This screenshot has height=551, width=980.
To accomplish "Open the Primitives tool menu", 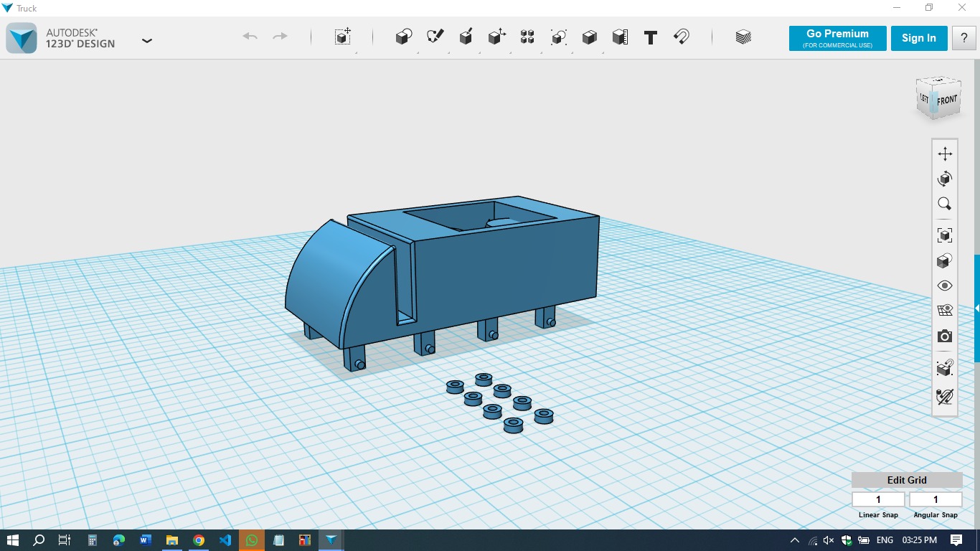I will [x=404, y=37].
